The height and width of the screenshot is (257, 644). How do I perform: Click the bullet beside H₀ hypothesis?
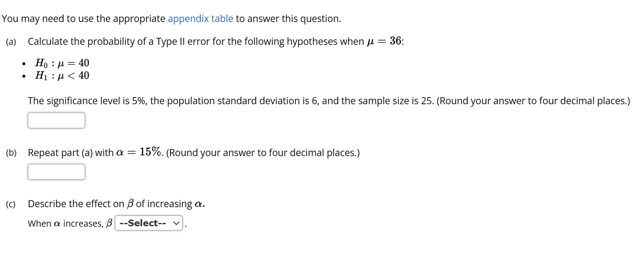click(x=23, y=64)
